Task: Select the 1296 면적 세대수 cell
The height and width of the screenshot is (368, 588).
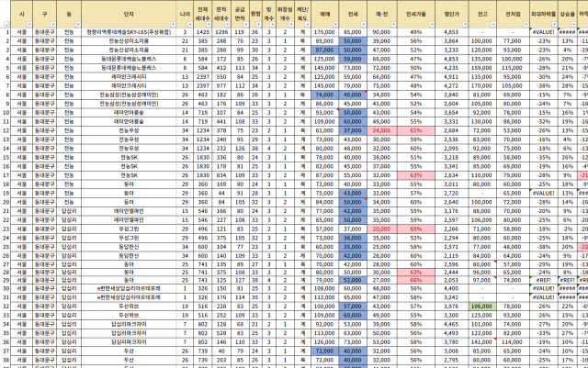Action: (221, 32)
